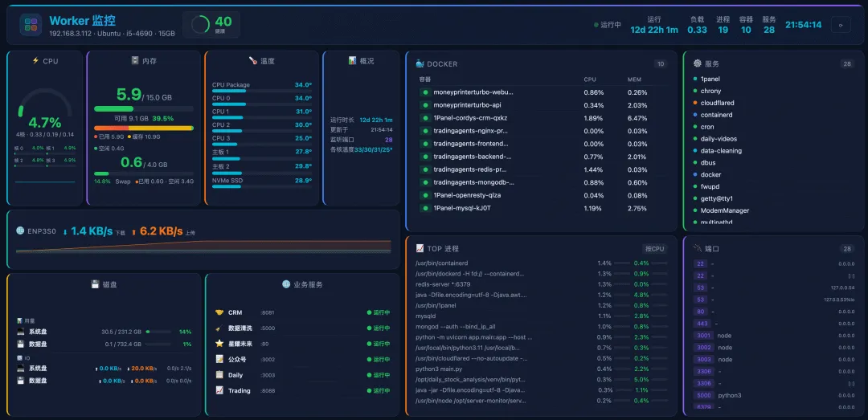
Task: Click the memory usage progress bar
Action: [144, 109]
